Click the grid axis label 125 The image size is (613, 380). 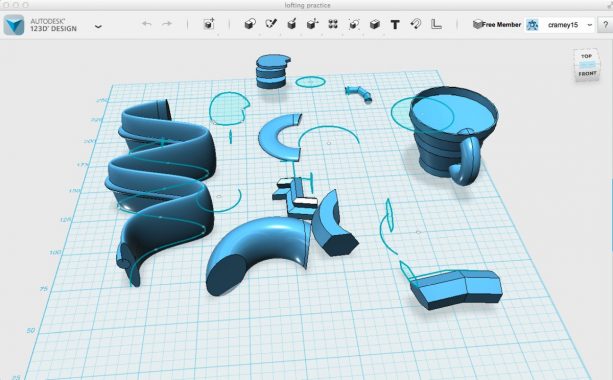(65, 220)
